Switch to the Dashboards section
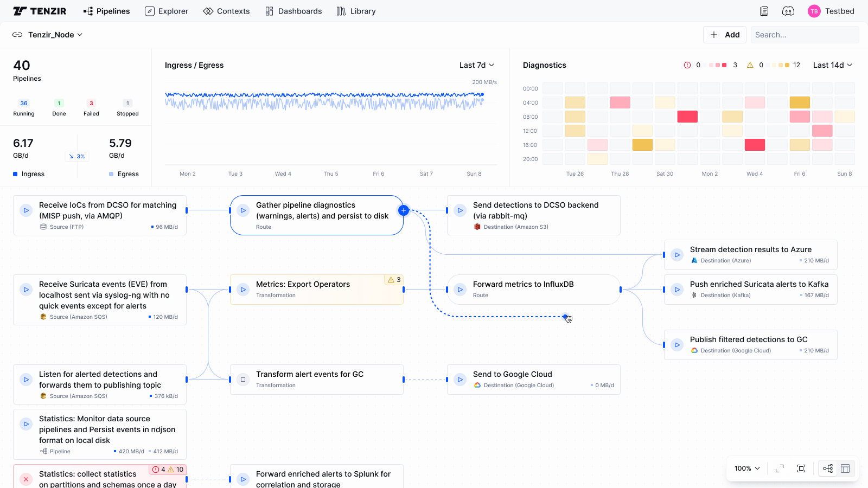The height and width of the screenshot is (488, 868). pos(293,11)
